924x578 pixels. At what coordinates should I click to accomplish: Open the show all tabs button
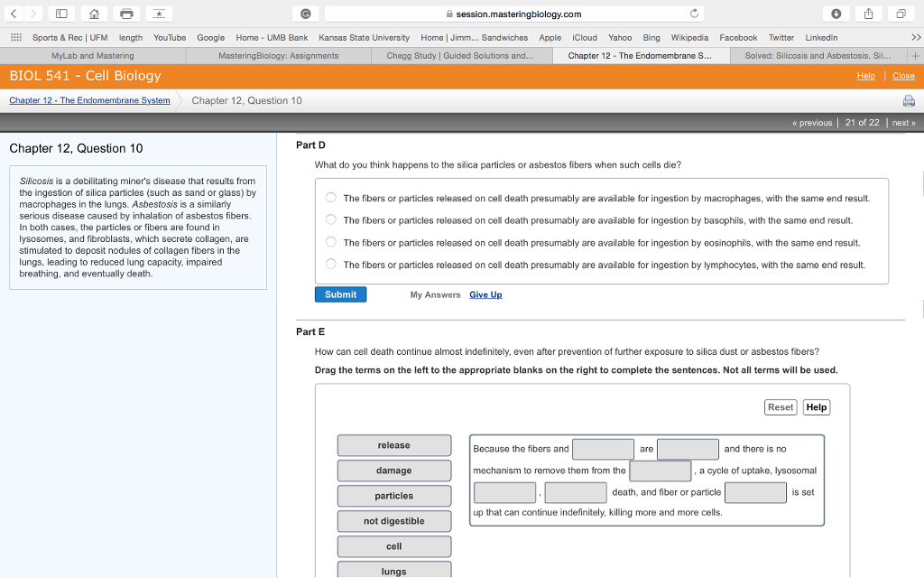[901, 14]
